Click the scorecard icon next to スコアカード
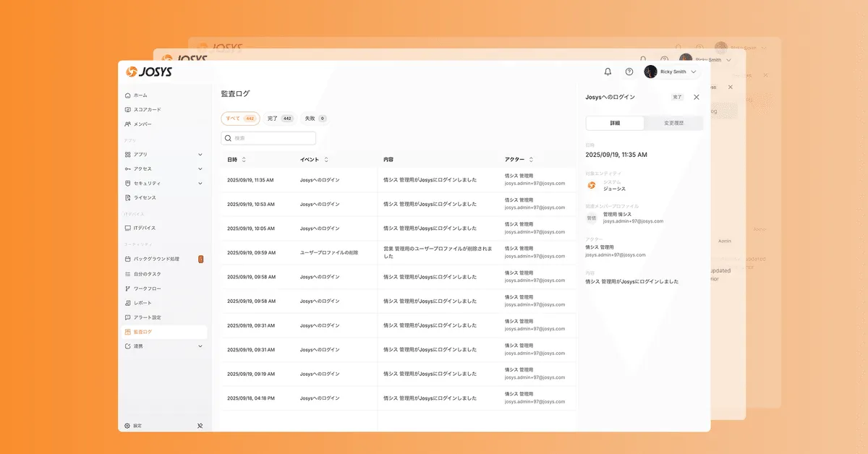The height and width of the screenshot is (454, 868). [127, 110]
